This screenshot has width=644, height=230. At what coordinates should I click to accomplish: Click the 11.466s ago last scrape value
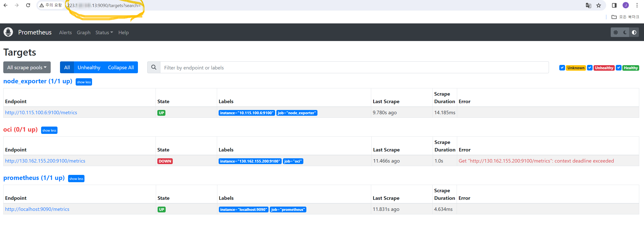[x=386, y=161]
